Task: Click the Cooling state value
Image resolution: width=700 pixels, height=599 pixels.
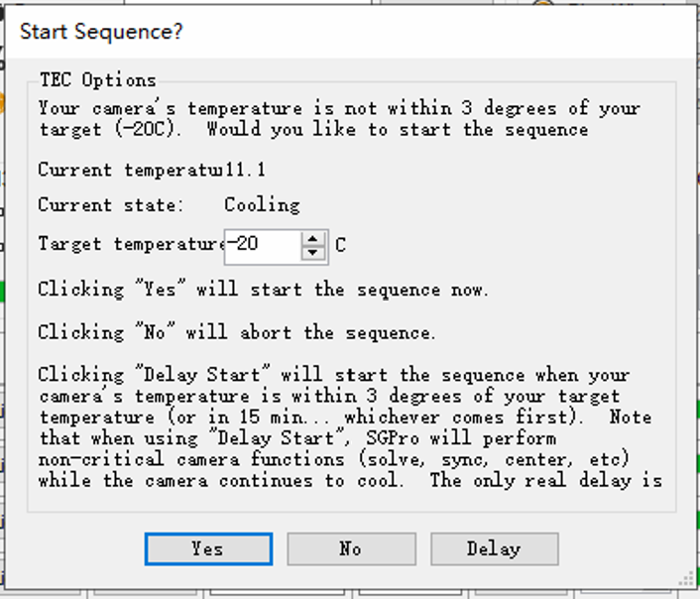Action: pyautogui.click(x=262, y=205)
